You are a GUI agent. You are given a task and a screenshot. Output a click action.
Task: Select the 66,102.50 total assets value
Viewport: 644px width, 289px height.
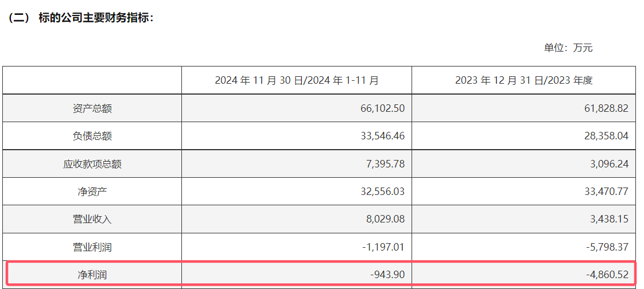383,108
